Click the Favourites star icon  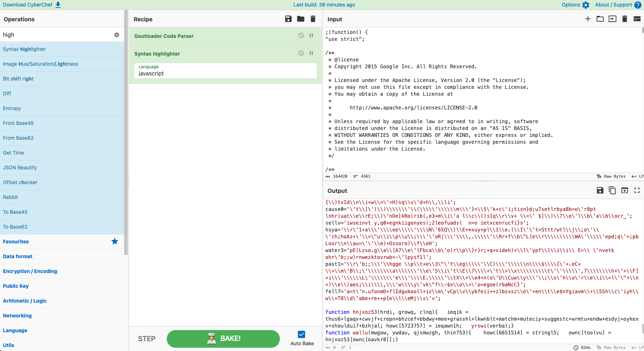[115, 241]
